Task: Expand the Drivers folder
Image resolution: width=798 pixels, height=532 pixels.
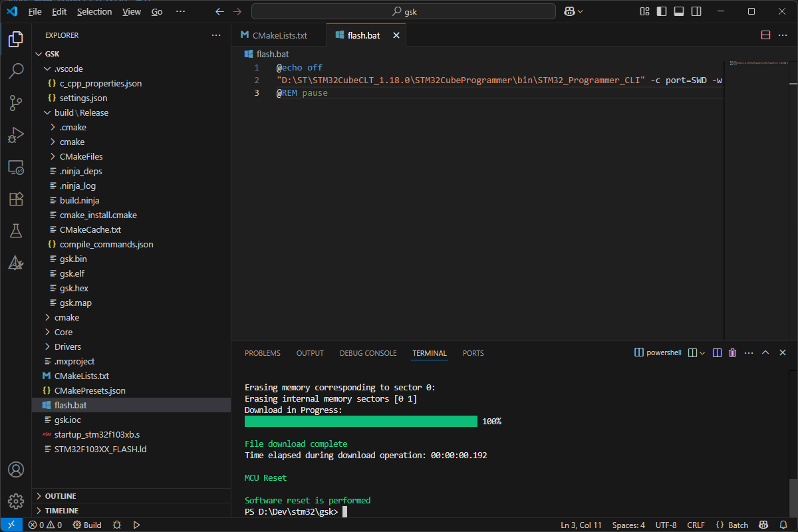Action: (x=47, y=346)
